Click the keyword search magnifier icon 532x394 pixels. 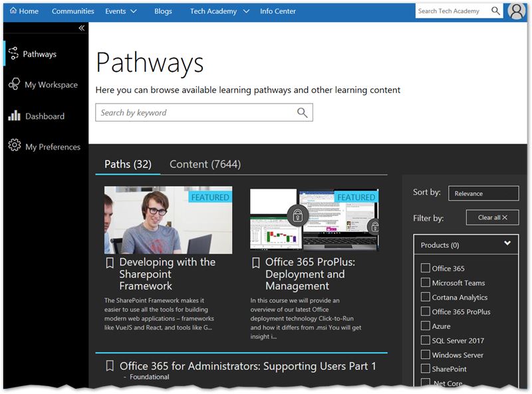click(302, 112)
